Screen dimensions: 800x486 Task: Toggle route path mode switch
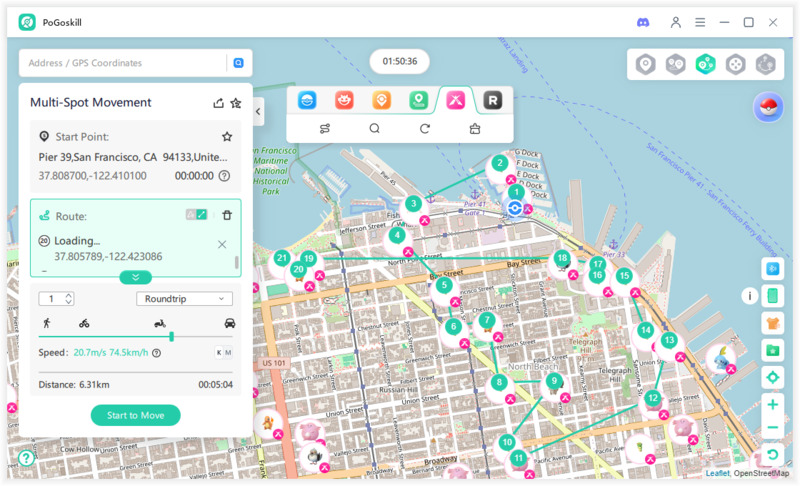pyautogui.click(x=196, y=215)
